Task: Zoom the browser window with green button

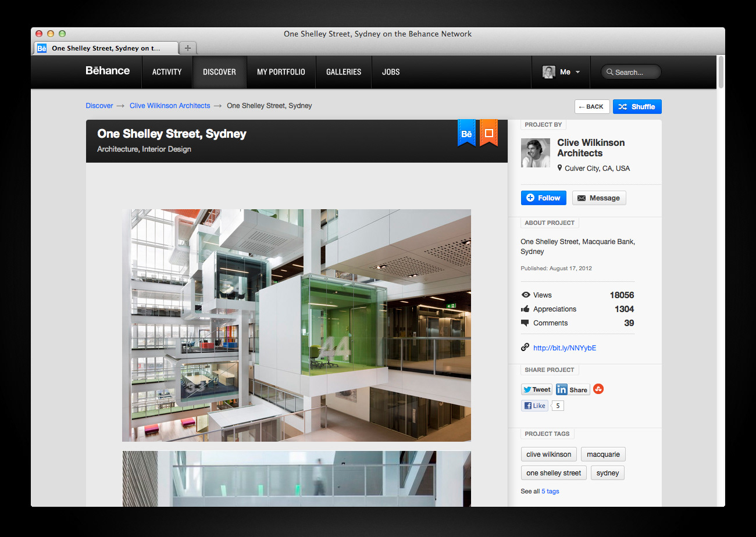Action: tap(62, 34)
